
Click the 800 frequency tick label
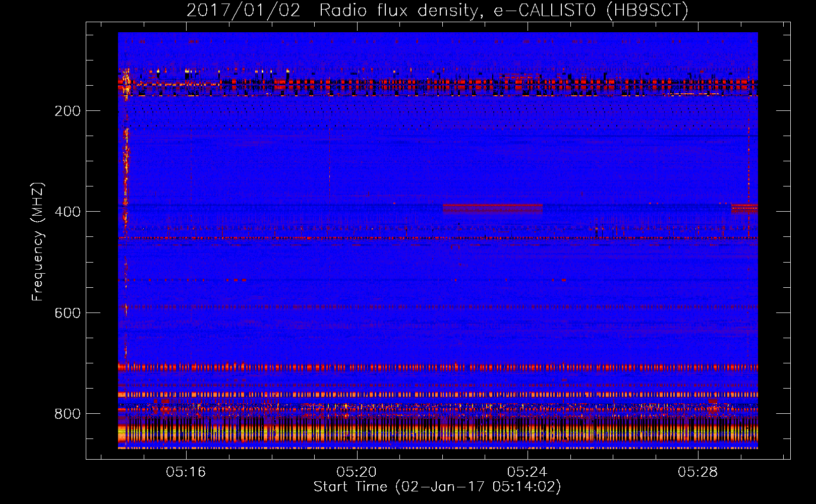tap(68, 414)
